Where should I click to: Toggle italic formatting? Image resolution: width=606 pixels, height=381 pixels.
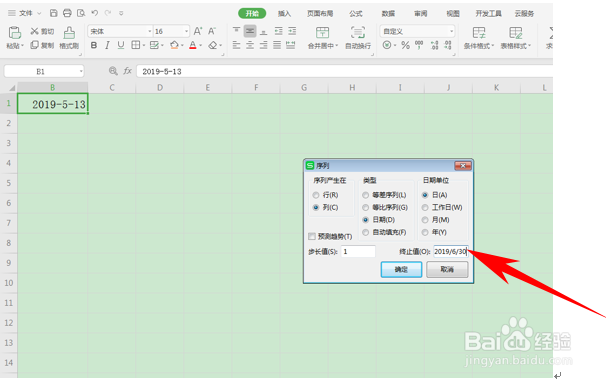click(107, 45)
